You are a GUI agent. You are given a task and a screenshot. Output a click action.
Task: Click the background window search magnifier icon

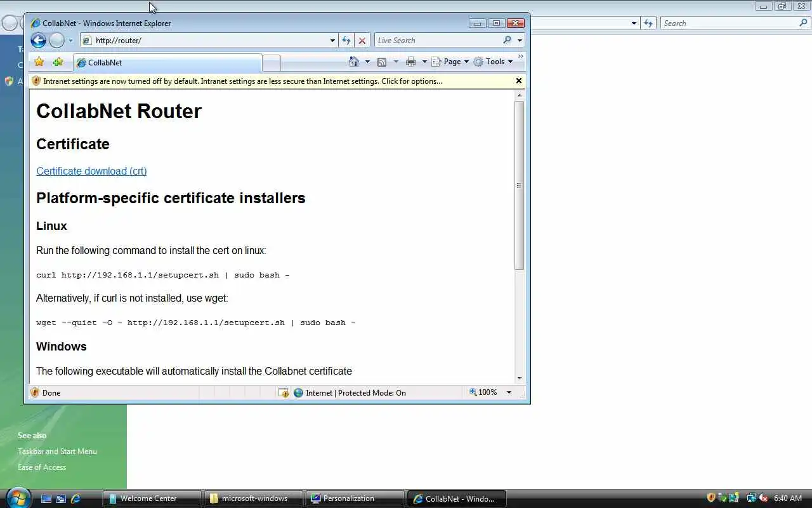804,23
